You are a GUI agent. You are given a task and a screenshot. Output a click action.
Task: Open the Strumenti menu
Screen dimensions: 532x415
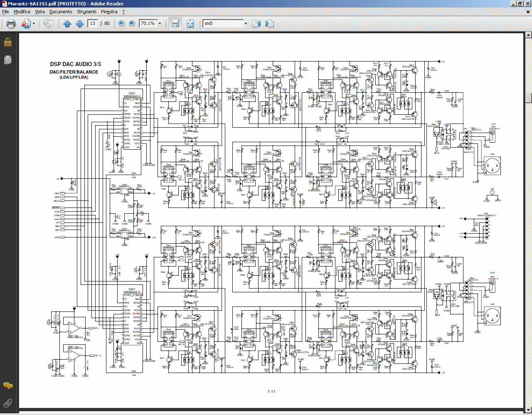tap(86, 12)
